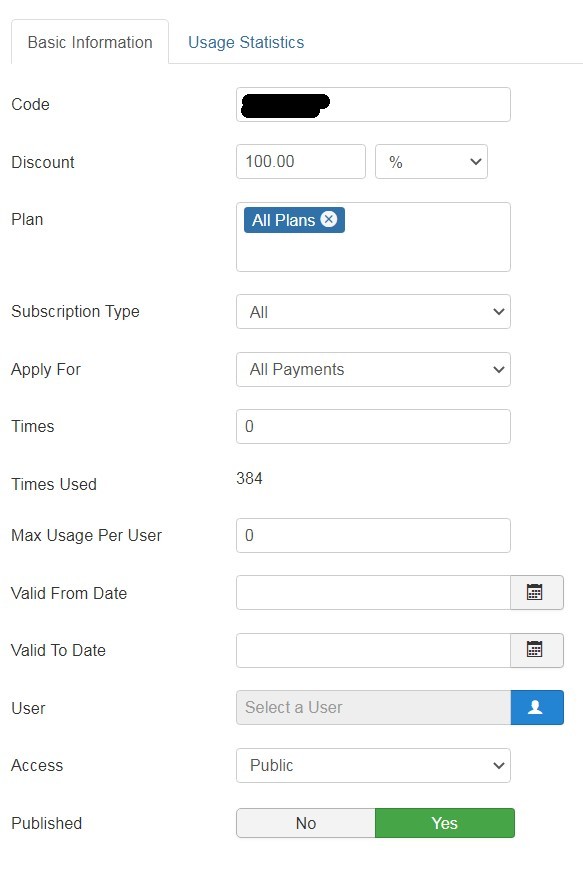Switch to the Usage Statistics tab

click(x=246, y=42)
